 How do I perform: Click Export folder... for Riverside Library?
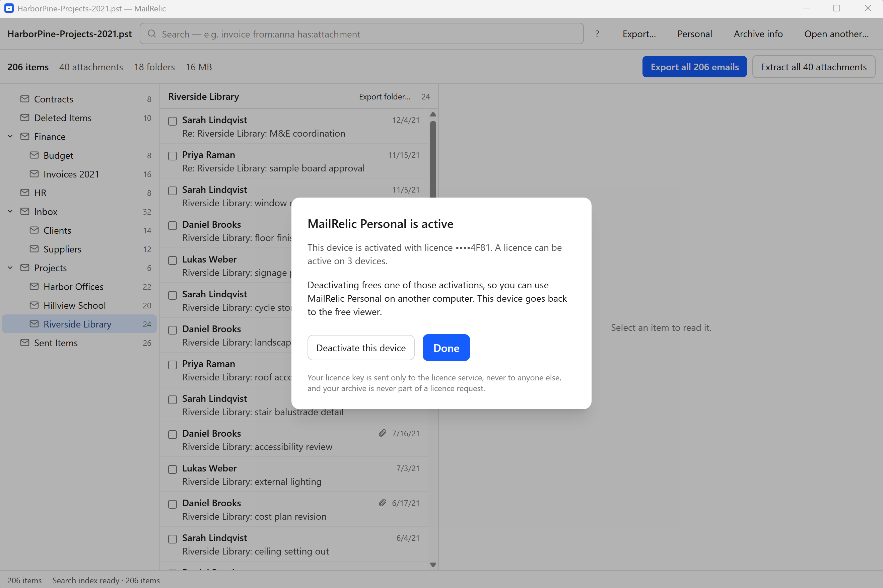(385, 96)
